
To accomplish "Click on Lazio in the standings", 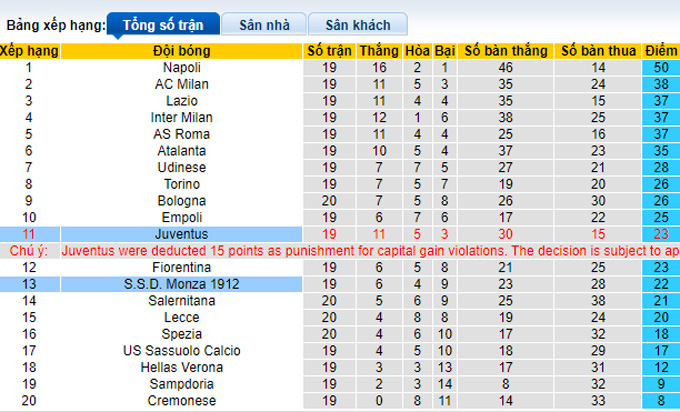I will (x=180, y=101).
